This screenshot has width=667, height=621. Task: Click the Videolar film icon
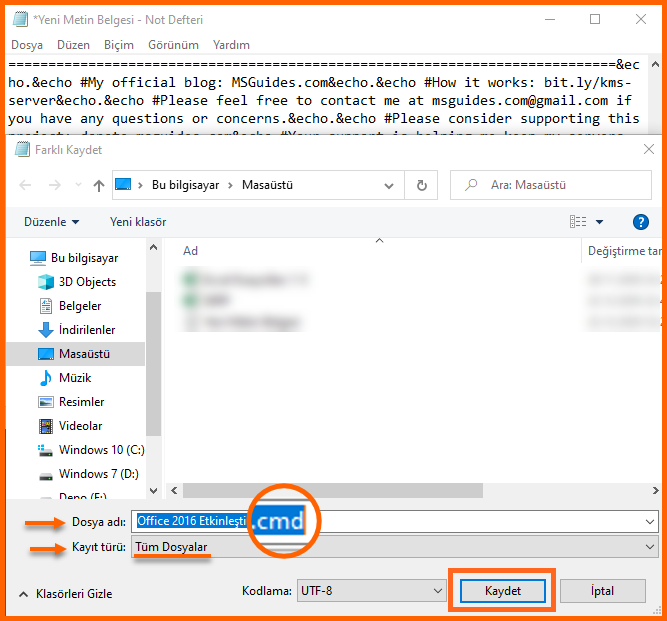pyautogui.click(x=46, y=426)
